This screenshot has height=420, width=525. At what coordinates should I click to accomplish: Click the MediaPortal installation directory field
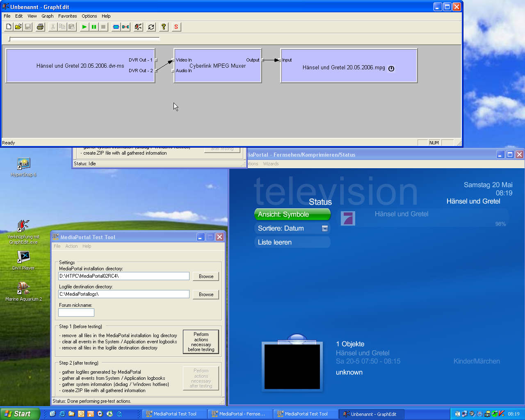(124, 276)
